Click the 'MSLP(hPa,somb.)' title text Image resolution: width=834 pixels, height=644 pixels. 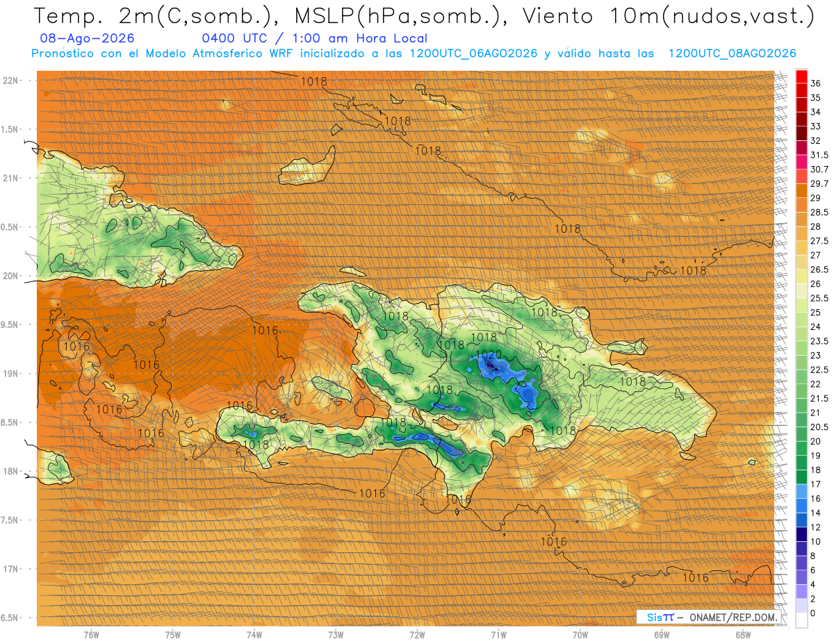(396, 16)
